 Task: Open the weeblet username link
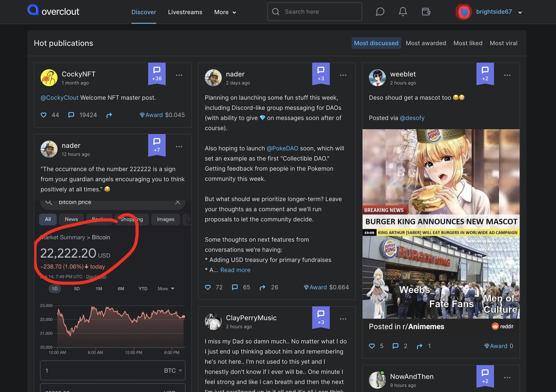click(403, 74)
